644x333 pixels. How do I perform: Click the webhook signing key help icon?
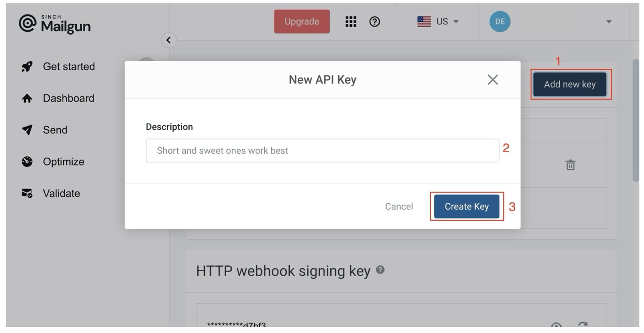pos(380,270)
